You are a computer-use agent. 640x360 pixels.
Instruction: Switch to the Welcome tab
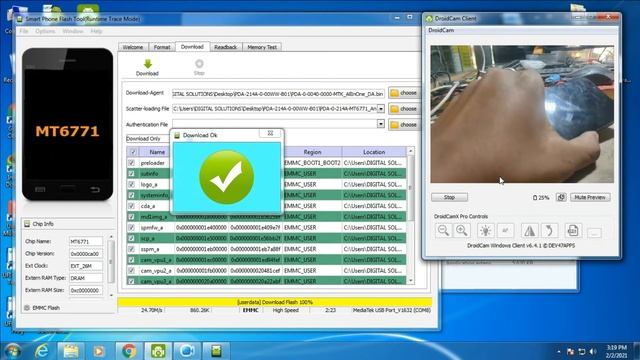[133, 47]
